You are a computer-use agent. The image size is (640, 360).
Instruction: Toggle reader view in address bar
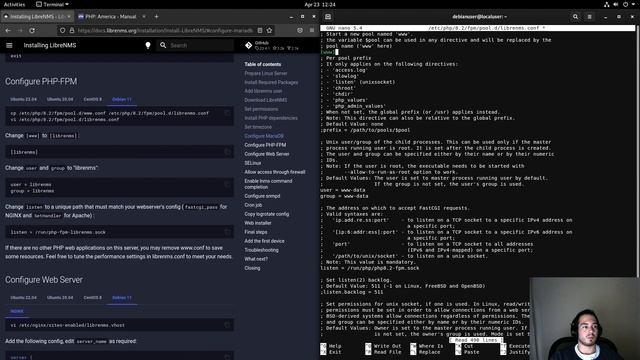click(260, 31)
